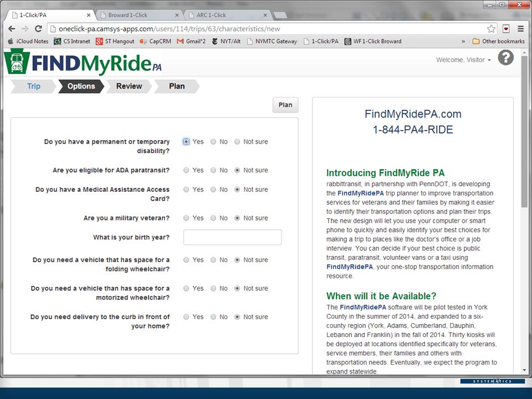Open FindMyRidePA link in availability paragraph
532x399 pixels.
click(362, 308)
